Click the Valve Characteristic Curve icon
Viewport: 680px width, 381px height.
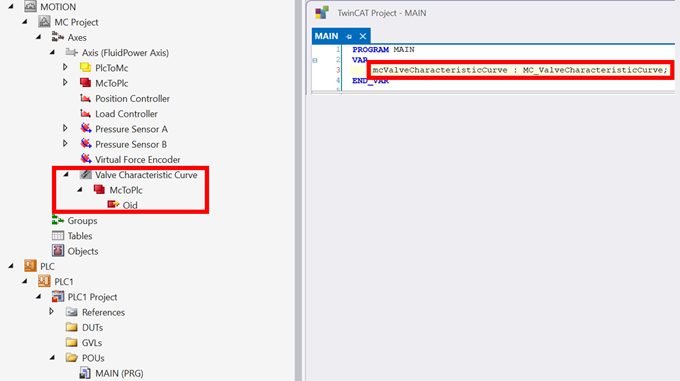click(x=85, y=175)
